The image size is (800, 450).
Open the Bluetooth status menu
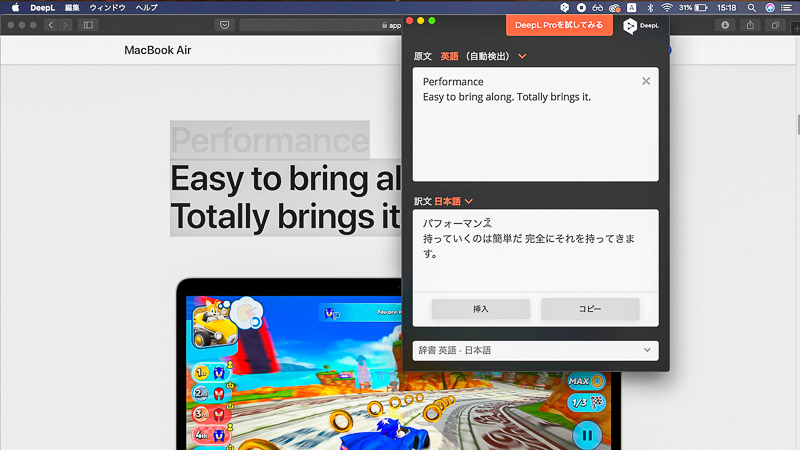pos(650,8)
